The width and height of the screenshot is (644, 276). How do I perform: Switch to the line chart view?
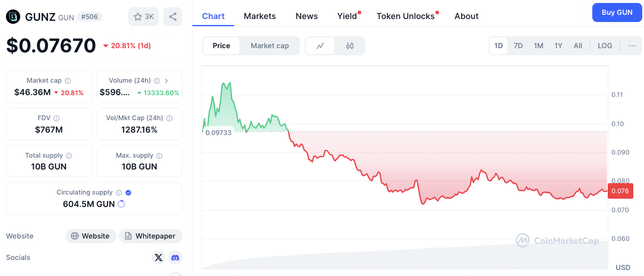pyautogui.click(x=320, y=46)
